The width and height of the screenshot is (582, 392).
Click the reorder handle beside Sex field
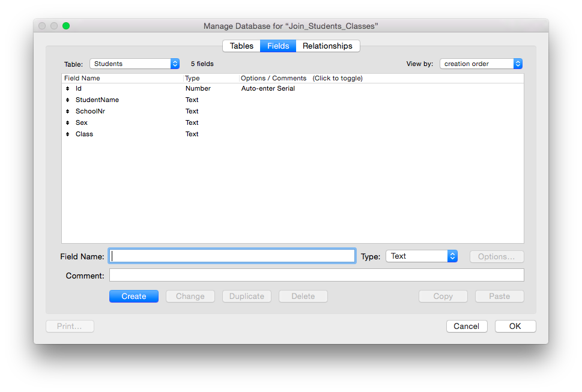(67, 122)
